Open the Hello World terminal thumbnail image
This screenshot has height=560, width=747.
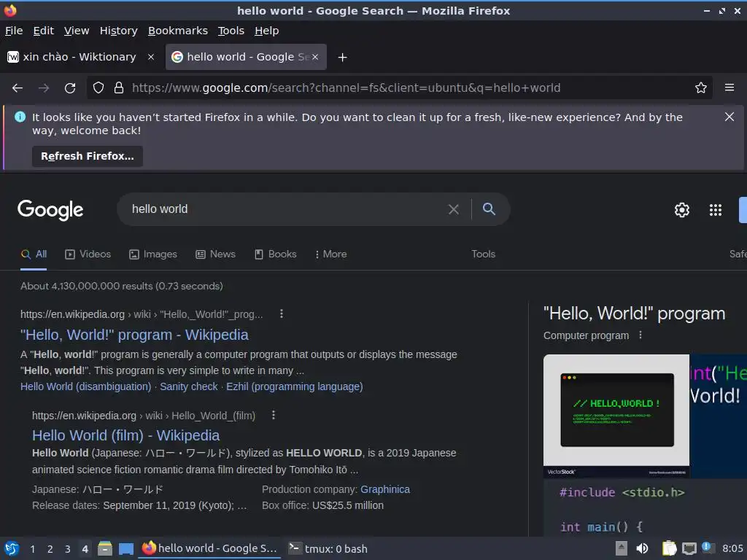(616, 416)
